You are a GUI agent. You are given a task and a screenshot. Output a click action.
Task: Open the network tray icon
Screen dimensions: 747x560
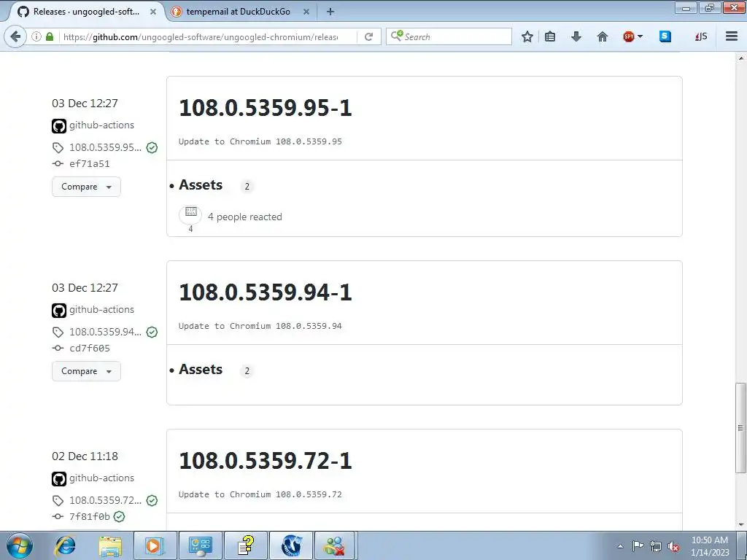[656, 546]
